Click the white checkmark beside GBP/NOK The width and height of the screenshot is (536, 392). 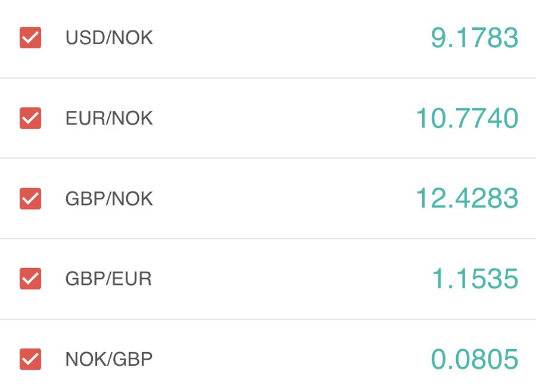point(30,198)
